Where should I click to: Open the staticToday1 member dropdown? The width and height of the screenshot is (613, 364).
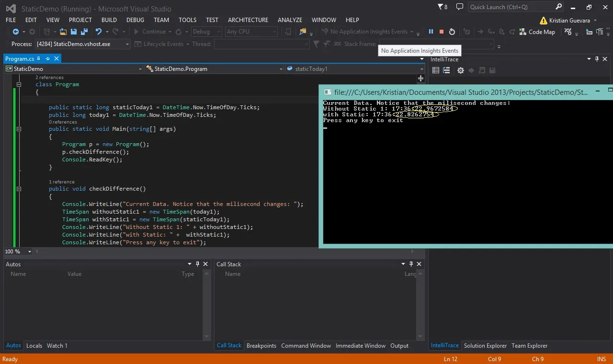click(x=355, y=69)
